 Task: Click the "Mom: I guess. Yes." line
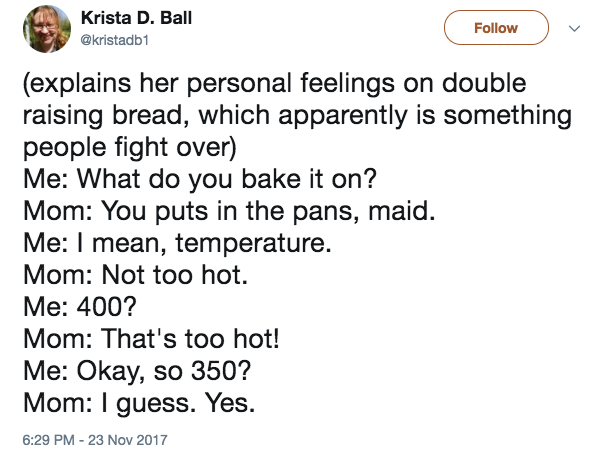click(x=139, y=403)
